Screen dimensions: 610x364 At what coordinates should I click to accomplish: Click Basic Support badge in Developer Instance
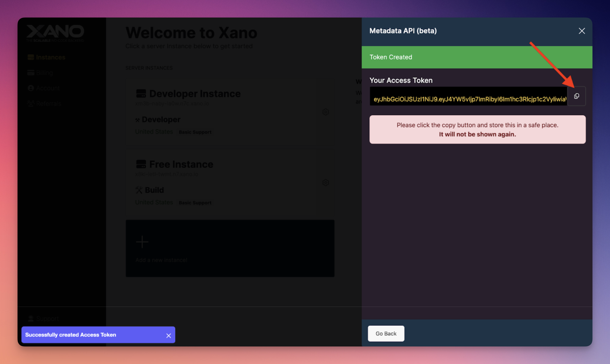[x=195, y=132]
